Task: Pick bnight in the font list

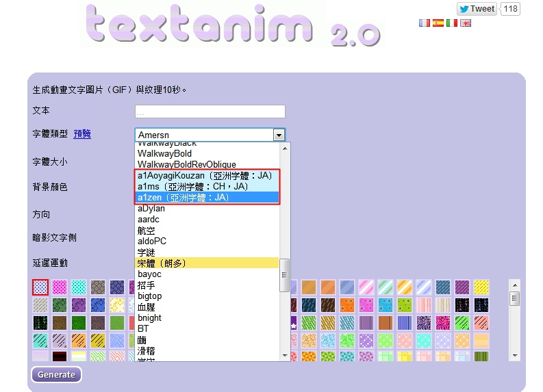Action: (x=207, y=317)
